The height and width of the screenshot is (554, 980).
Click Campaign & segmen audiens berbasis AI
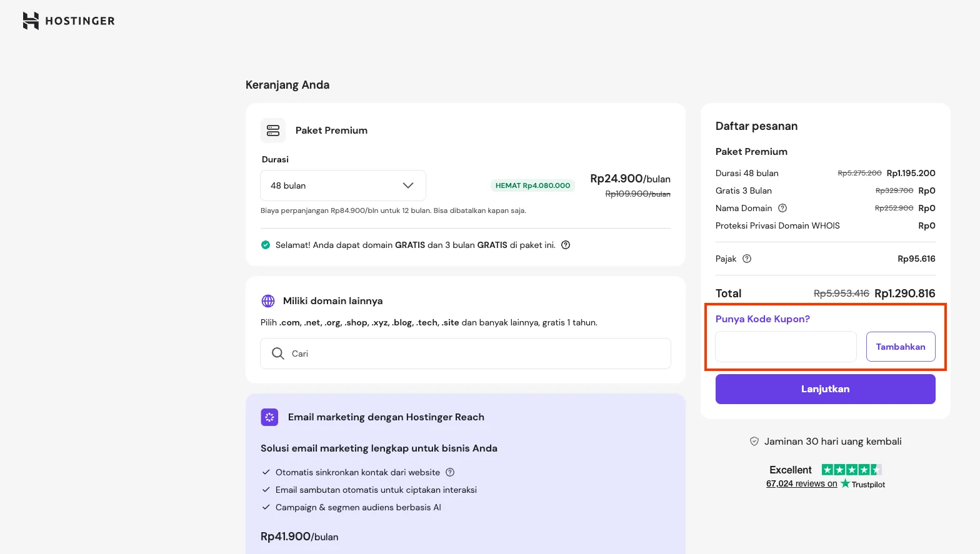tap(358, 507)
